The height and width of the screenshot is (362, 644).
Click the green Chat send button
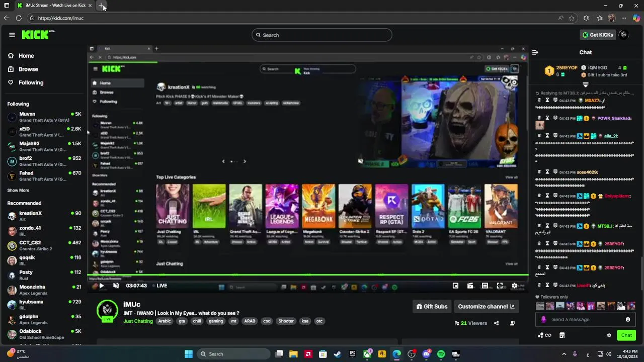626,335
